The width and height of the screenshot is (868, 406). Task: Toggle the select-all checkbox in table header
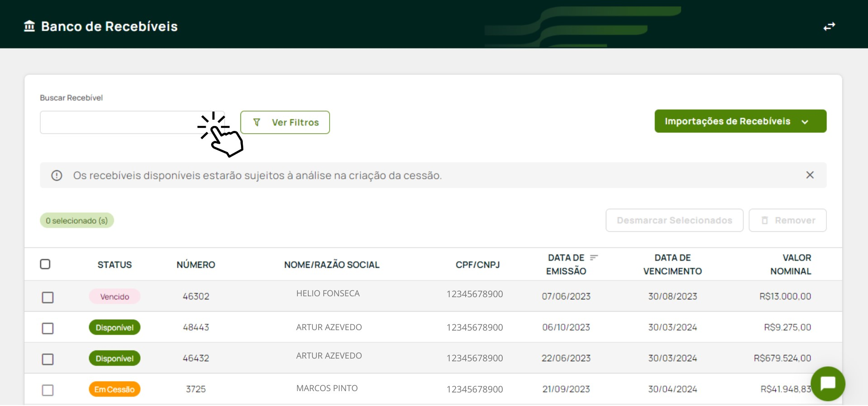(x=45, y=264)
